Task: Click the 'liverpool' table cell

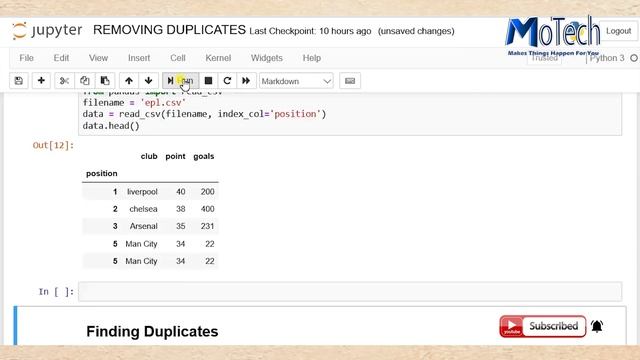Action: point(142,192)
